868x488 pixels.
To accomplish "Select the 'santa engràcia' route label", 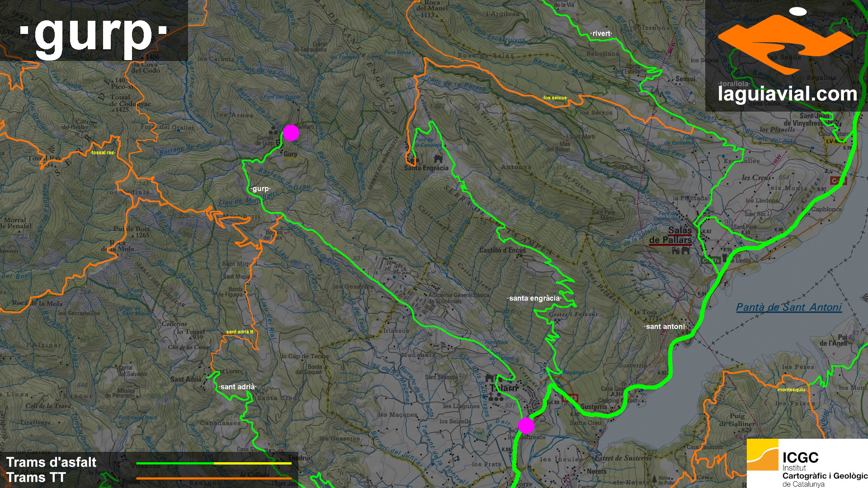I will pyautogui.click(x=534, y=298).
